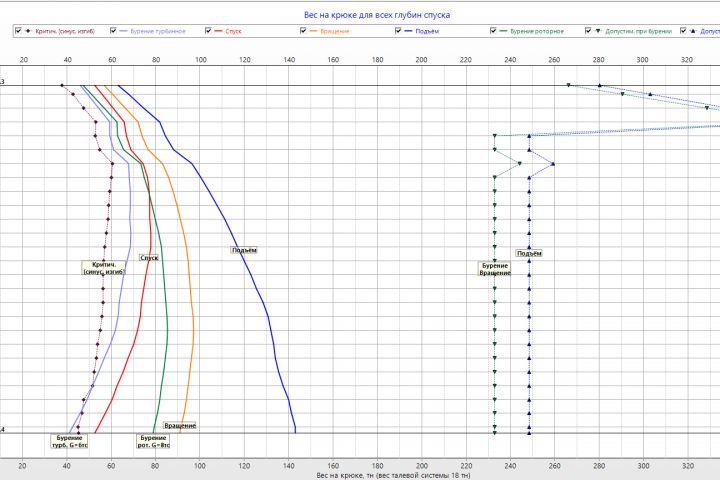Click the down-triangle marker near 266 on top line

pos(568,85)
